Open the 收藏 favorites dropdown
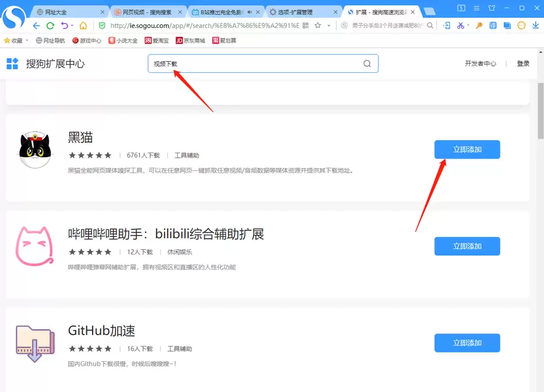 pyautogui.click(x=16, y=41)
